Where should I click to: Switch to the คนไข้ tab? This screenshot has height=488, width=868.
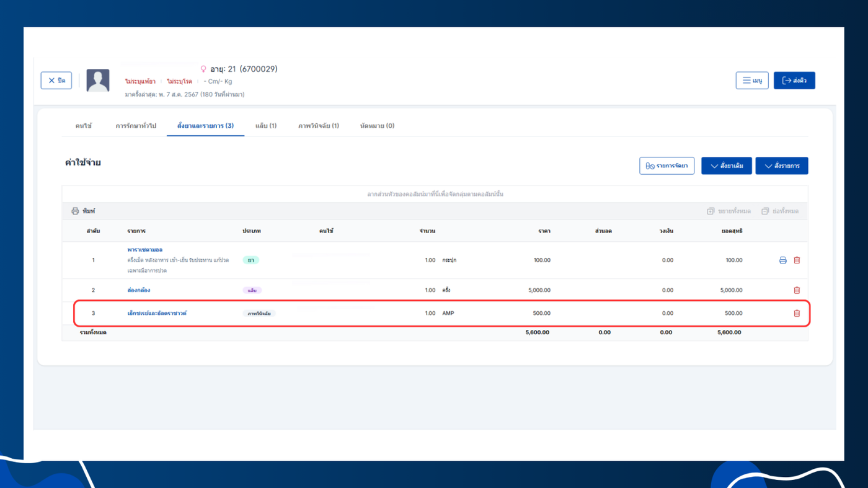[84, 126]
